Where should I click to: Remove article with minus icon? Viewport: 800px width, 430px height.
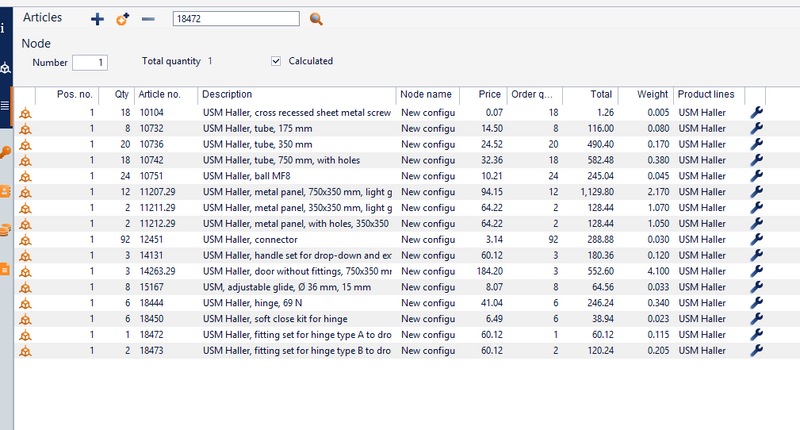(148, 19)
